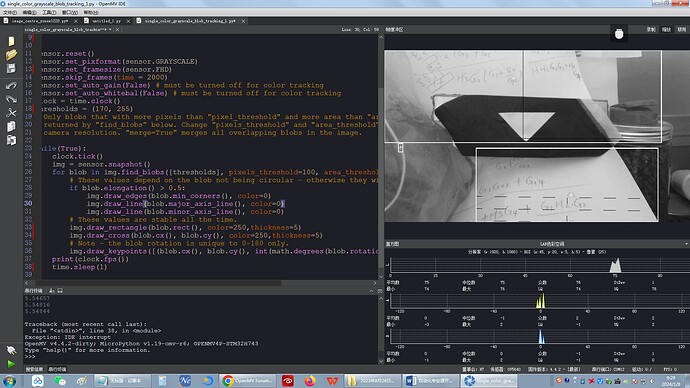Open the Firefox taskbar icon

pos(310,381)
